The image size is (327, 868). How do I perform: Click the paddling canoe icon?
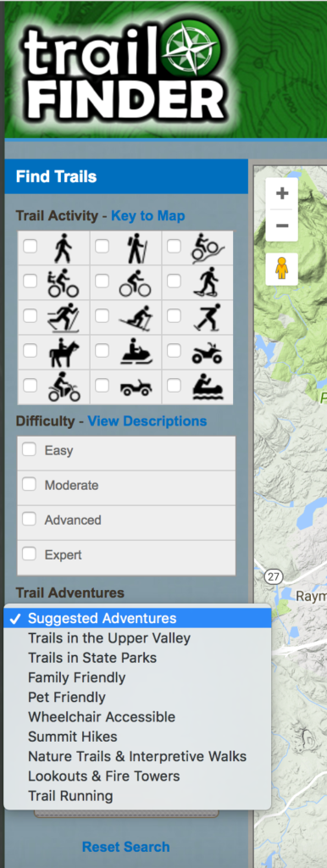tap(208, 387)
